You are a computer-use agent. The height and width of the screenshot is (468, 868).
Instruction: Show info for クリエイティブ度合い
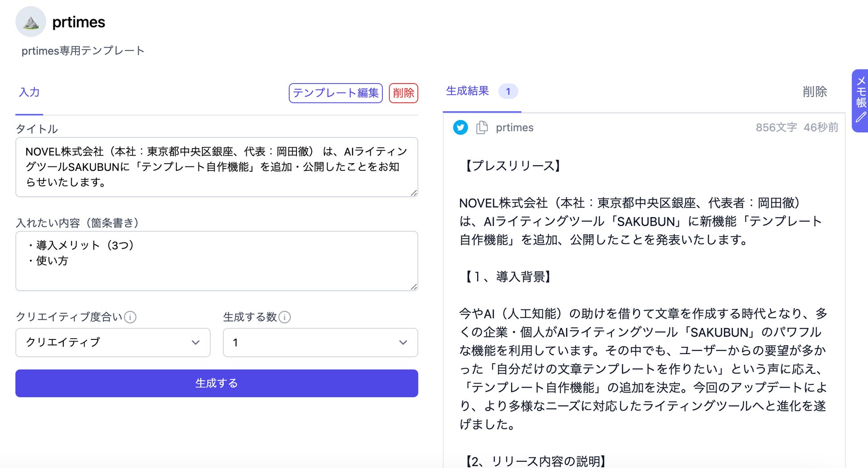pos(130,317)
